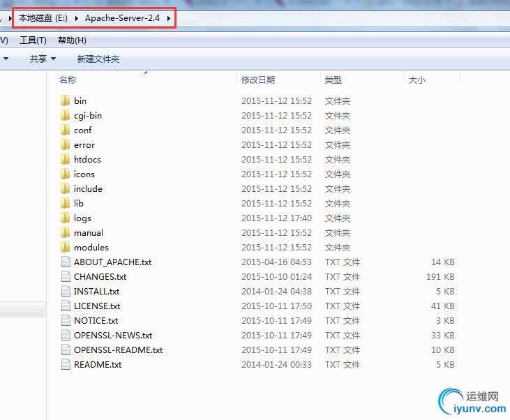Screen dimensions: 510x420
Task: Click the logs date 2015-11-12 17:40
Action: (276, 218)
